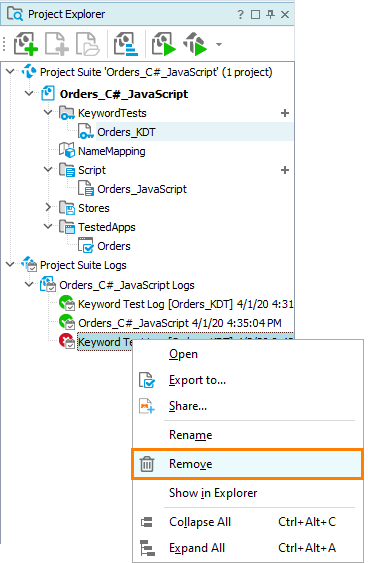Select the TestedApps item
This screenshot has height=563, width=368.
click(107, 227)
